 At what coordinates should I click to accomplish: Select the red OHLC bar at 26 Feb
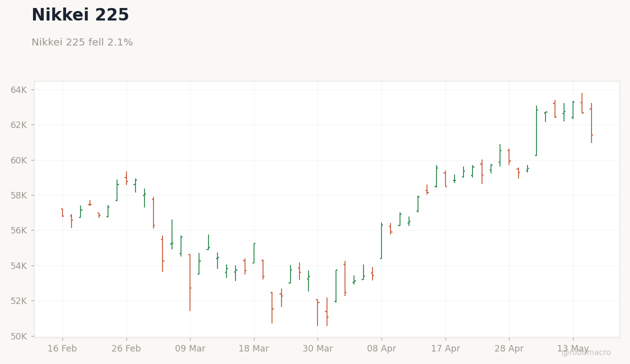click(x=126, y=178)
